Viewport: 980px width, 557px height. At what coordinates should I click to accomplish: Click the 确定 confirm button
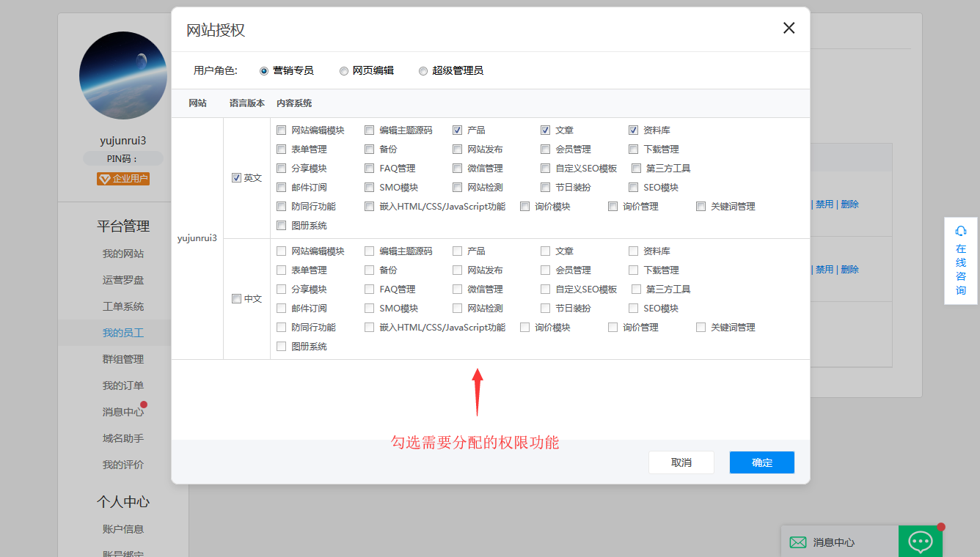coord(761,462)
